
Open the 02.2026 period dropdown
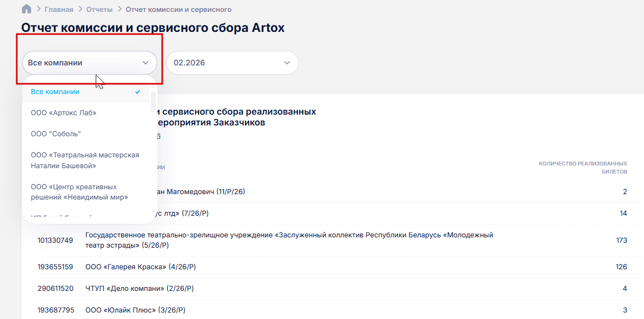[x=232, y=63]
